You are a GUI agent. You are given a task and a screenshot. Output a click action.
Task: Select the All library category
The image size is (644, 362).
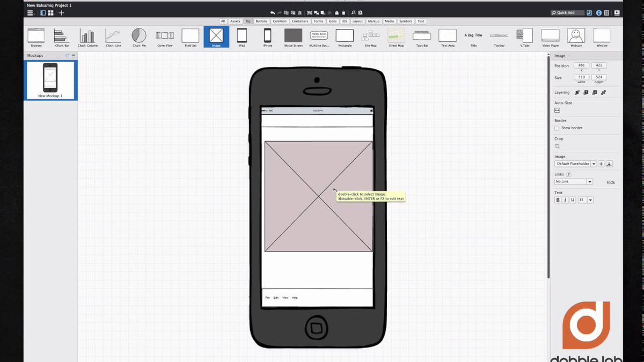click(223, 21)
